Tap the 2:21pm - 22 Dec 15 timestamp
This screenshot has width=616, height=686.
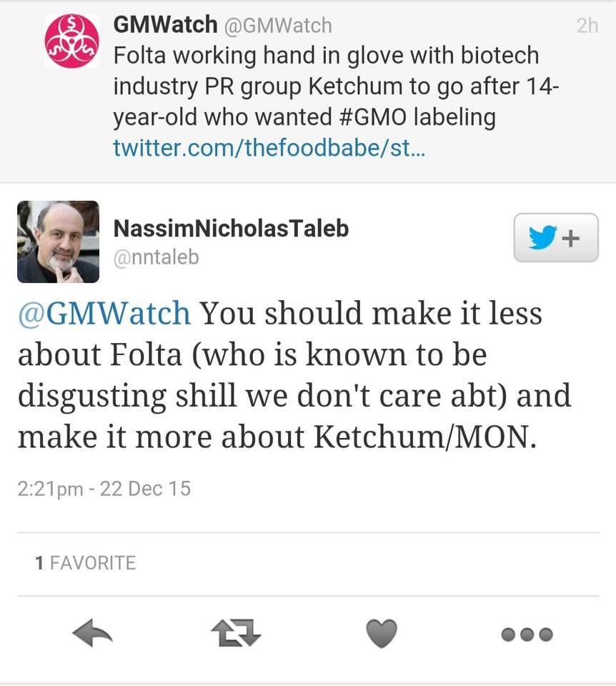[104, 489]
